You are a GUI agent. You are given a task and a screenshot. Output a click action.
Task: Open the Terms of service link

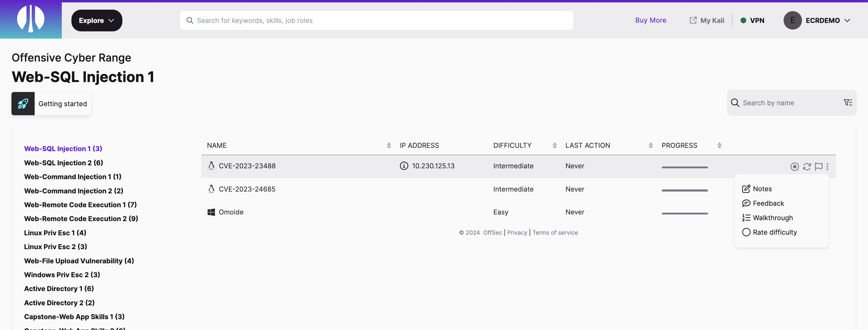[555, 232]
